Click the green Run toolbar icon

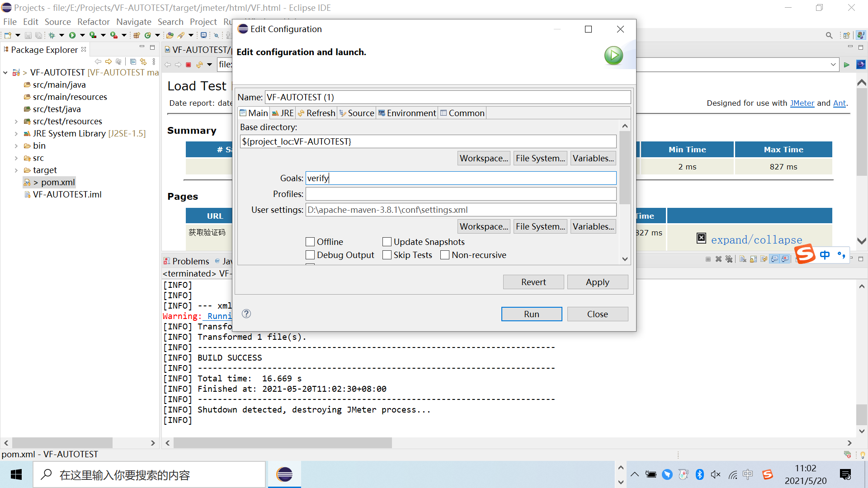72,35
